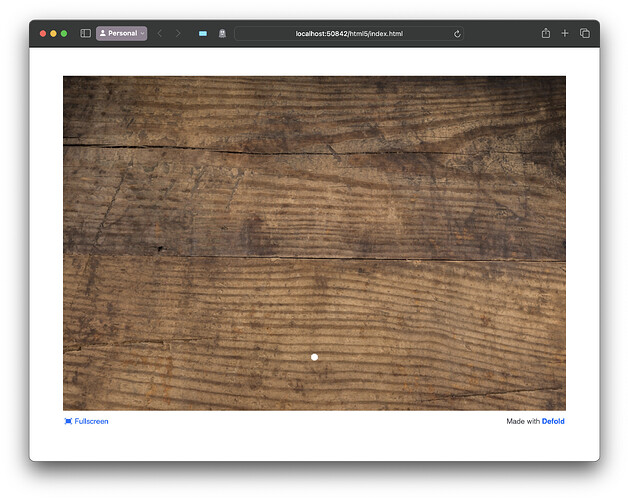Image resolution: width=628 pixels, height=500 pixels.
Task: Show tab overview icon
Action: [x=585, y=33]
